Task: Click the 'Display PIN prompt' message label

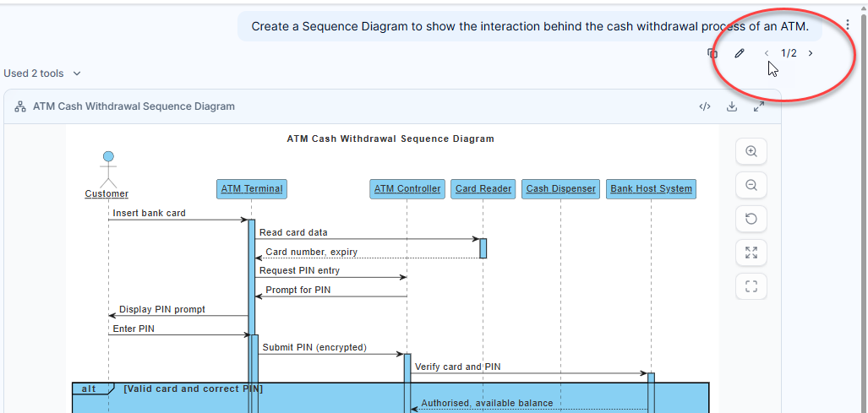Action: point(162,310)
